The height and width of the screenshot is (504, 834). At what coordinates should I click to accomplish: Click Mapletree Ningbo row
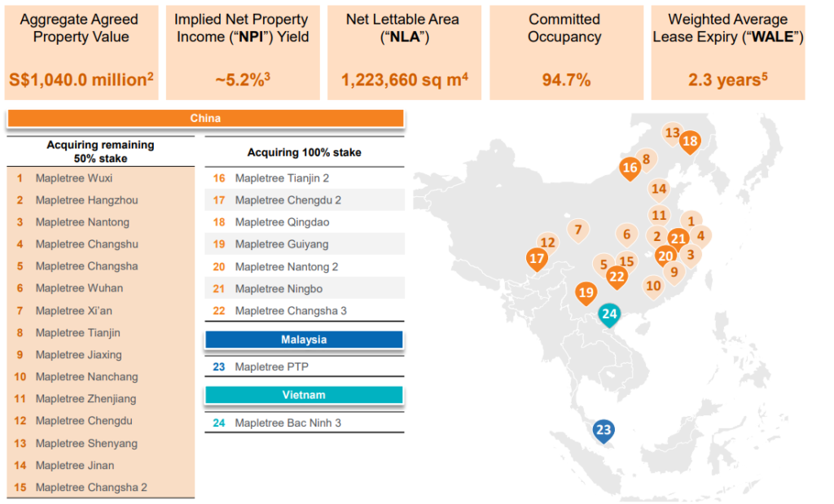click(305, 289)
